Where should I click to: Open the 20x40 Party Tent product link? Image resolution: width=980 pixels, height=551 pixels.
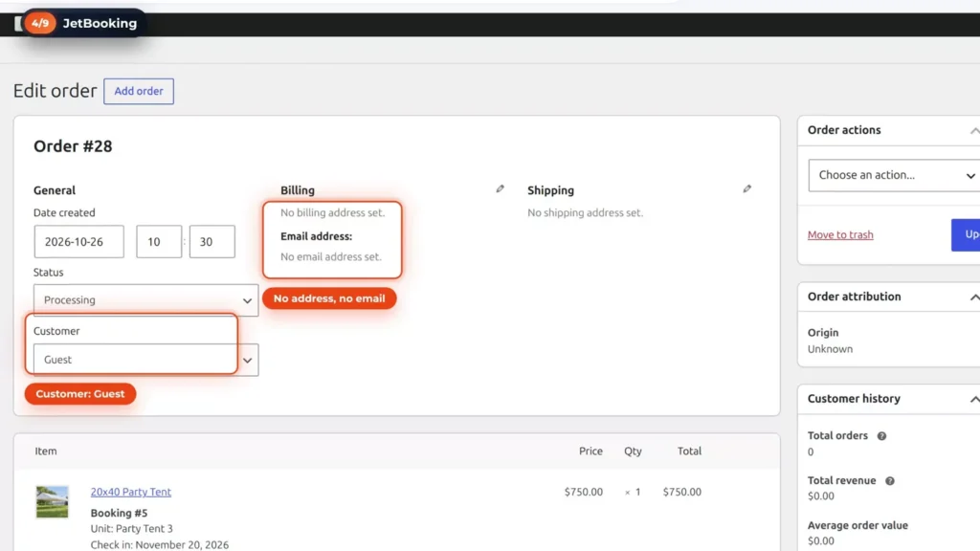click(130, 492)
